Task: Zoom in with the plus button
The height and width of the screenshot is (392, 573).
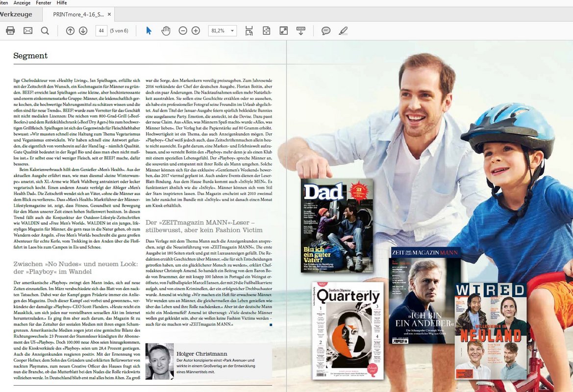Action: pyautogui.click(x=196, y=31)
